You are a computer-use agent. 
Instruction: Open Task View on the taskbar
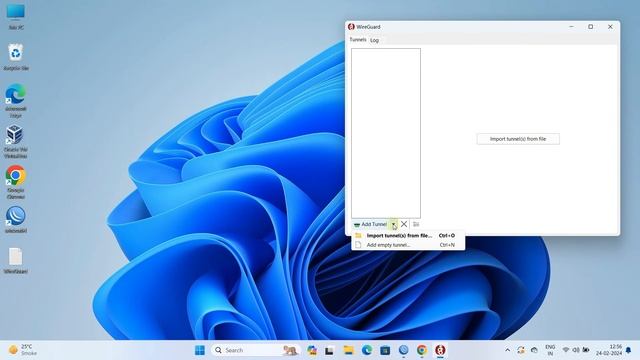329,350
